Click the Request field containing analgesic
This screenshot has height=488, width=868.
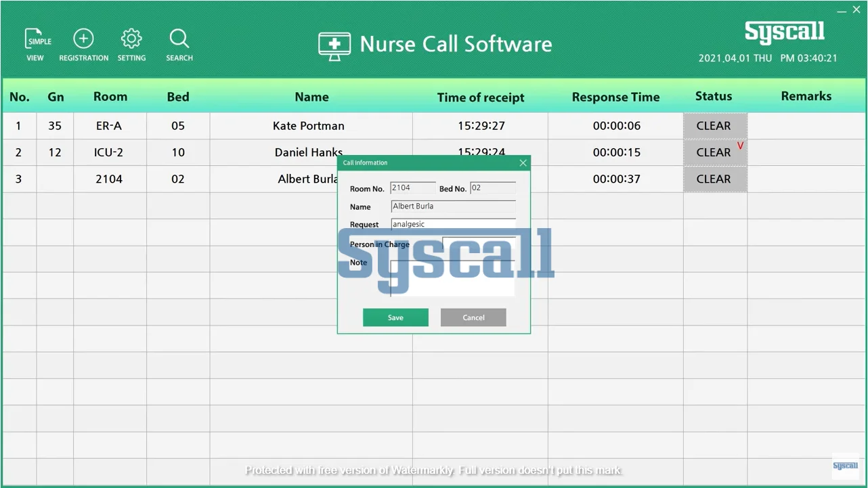coord(452,223)
